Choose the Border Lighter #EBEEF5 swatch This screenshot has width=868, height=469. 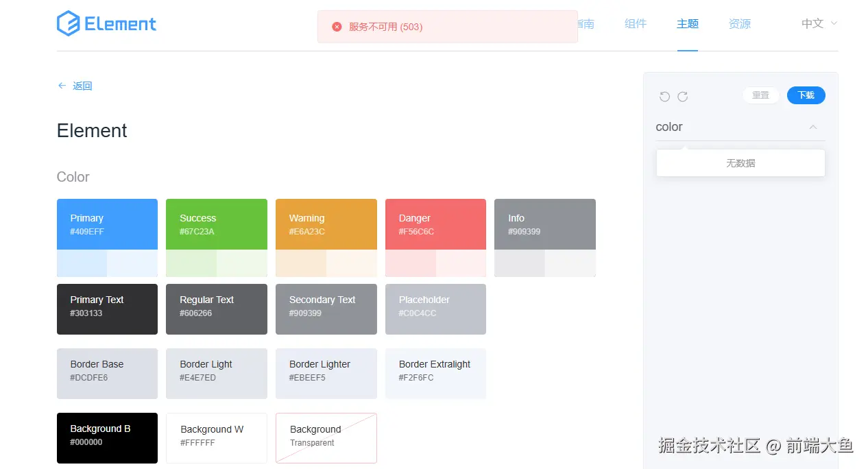click(x=326, y=374)
